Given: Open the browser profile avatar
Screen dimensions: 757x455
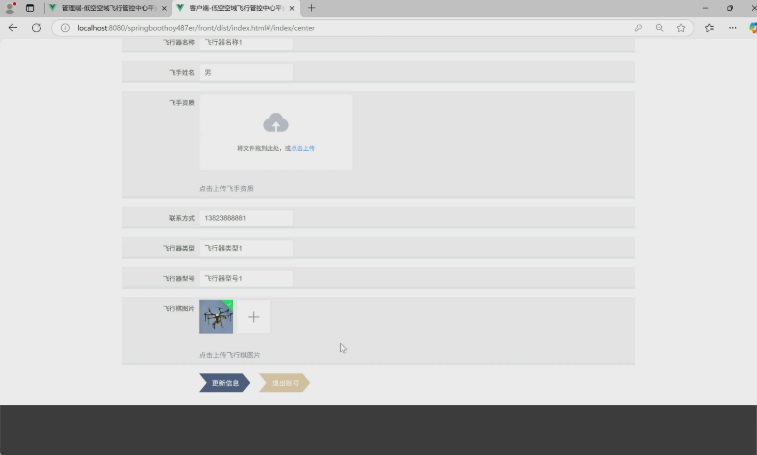Looking at the screenshot, I should click(x=10, y=8).
